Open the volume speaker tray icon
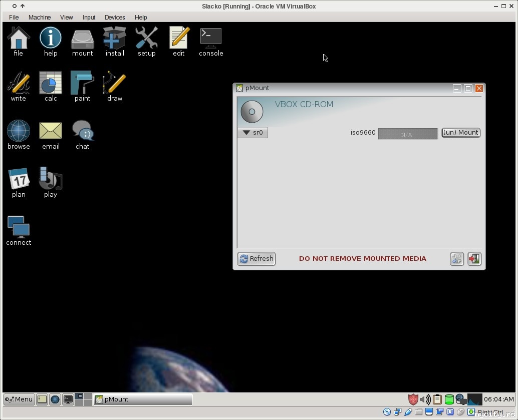The height and width of the screenshot is (420, 518). [425, 399]
